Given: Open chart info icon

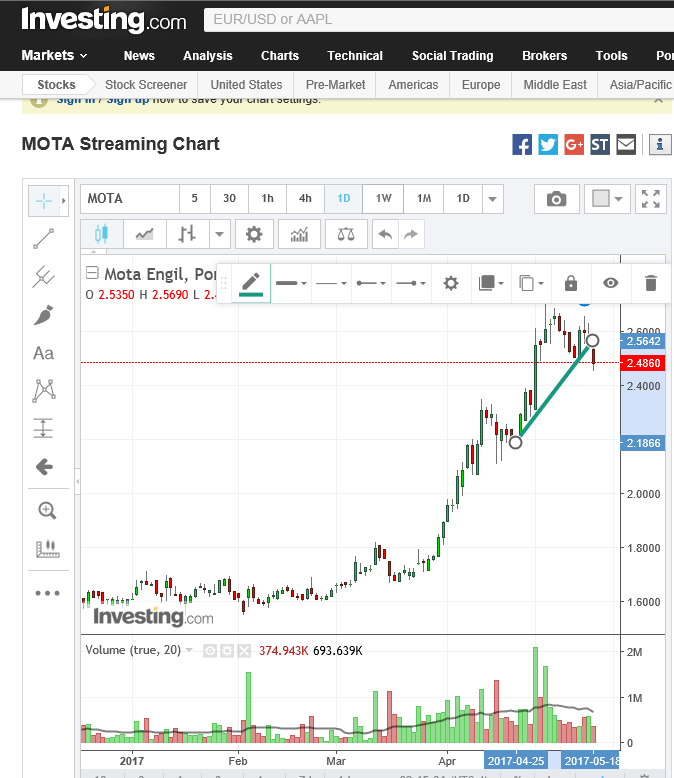Looking at the screenshot, I should (660, 144).
